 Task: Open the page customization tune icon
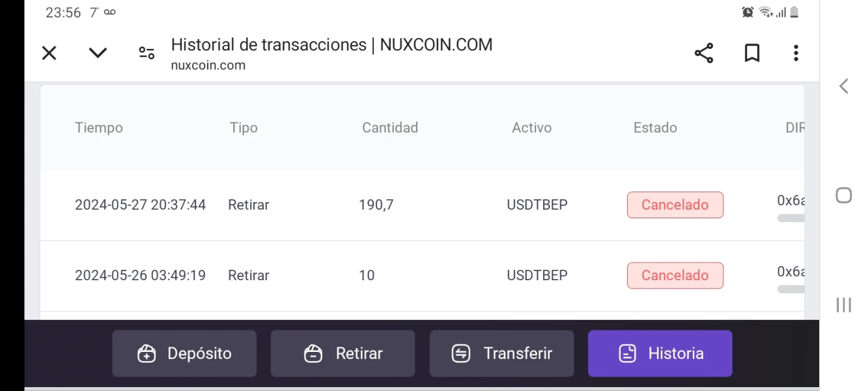coord(146,52)
